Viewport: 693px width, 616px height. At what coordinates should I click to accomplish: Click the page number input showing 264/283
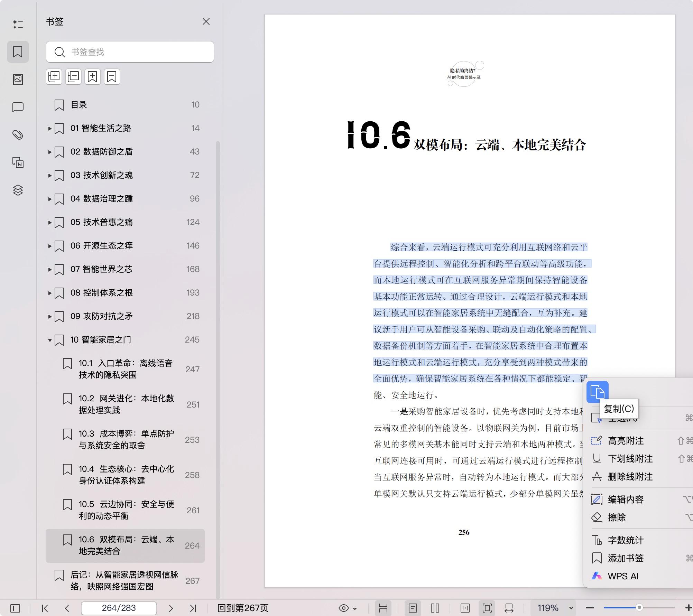[x=119, y=608]
